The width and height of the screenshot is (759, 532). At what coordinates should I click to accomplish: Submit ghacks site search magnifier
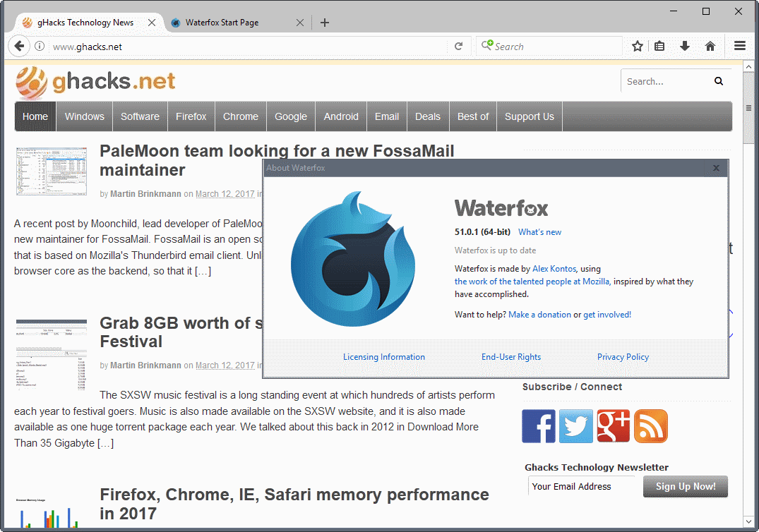pyautogui.click(x=718, y=81)
